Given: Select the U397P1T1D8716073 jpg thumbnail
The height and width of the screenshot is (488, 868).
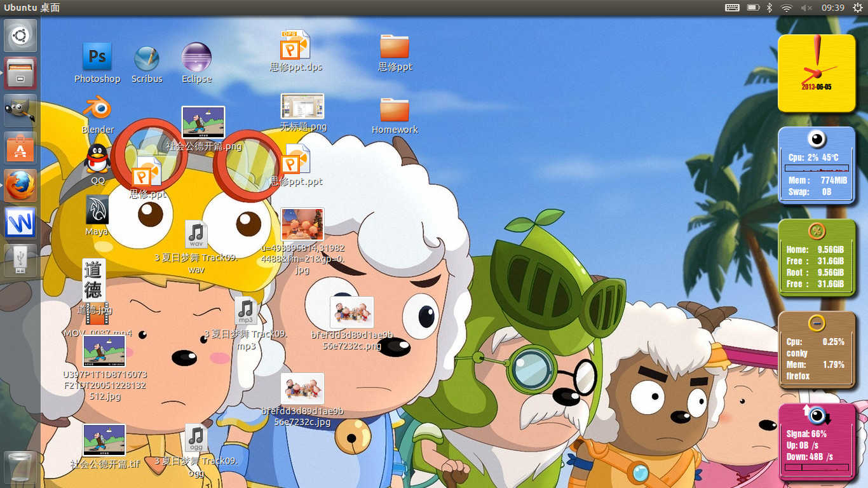Looking at the screenshot, I should [104, 351].
